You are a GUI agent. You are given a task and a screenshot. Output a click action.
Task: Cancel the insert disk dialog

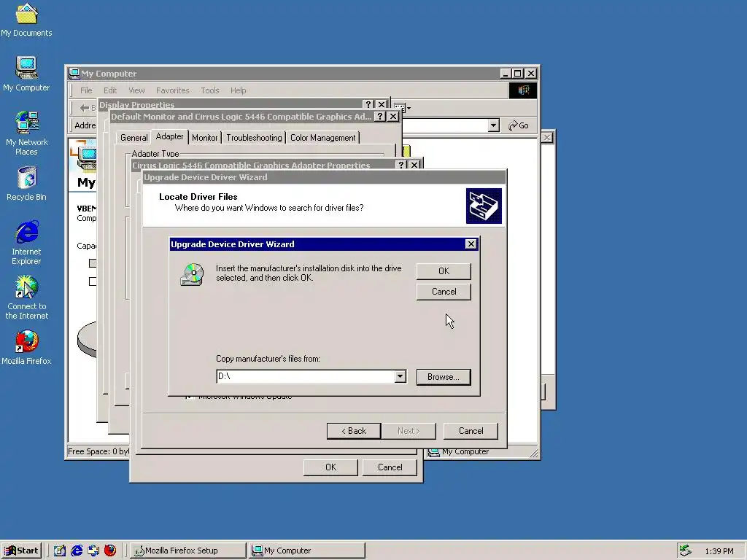click(x=444, y=292)
